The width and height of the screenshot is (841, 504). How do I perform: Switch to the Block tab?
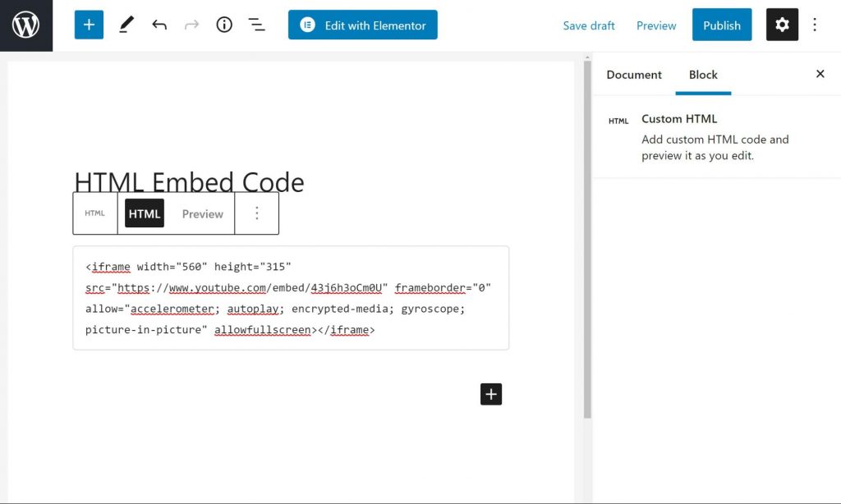[x=703, y=75]
